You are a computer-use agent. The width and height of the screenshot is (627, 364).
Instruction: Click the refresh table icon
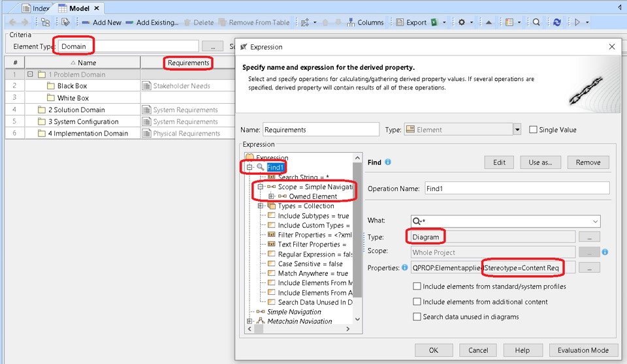(557, 22)
